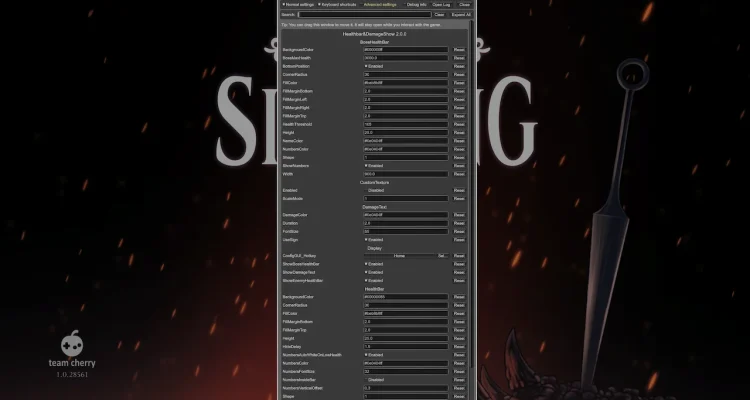
Task: Reset the BossMaxHealth setting
Action: [459, 58]
